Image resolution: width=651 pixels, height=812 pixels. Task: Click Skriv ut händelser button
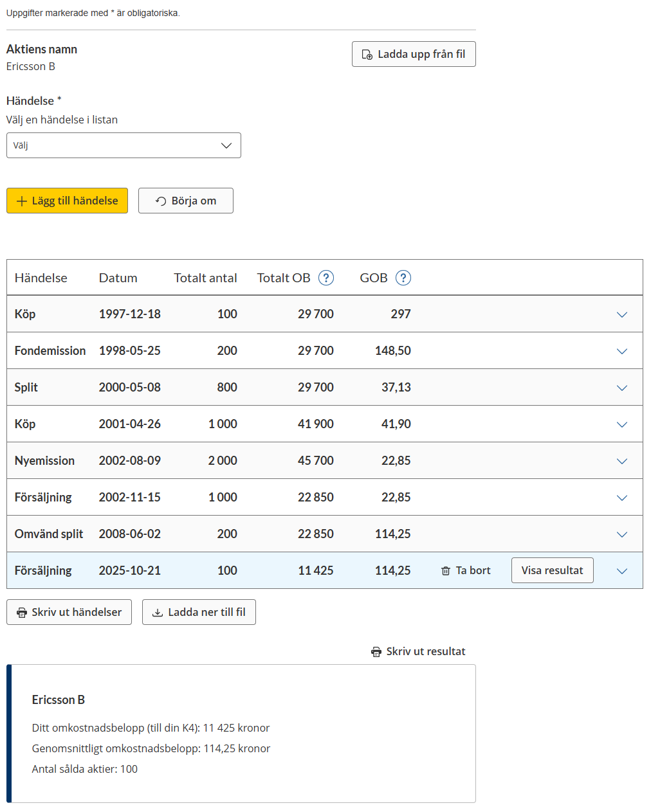click(x=69, y=612)
